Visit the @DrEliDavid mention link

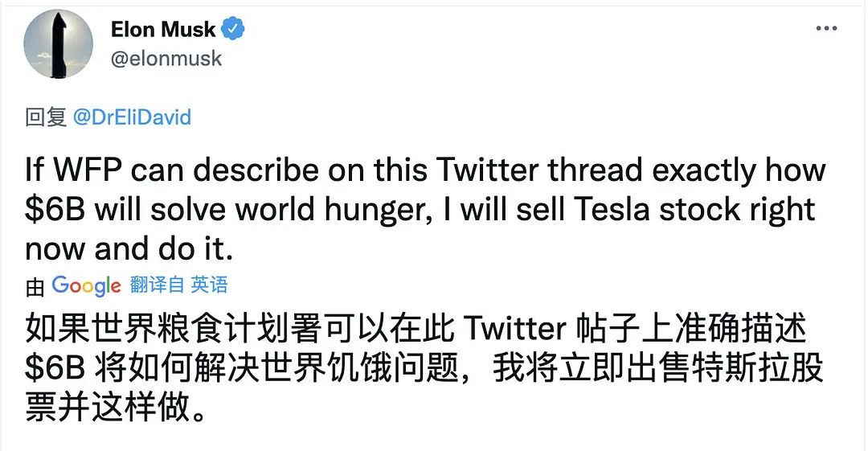(132, 117)
